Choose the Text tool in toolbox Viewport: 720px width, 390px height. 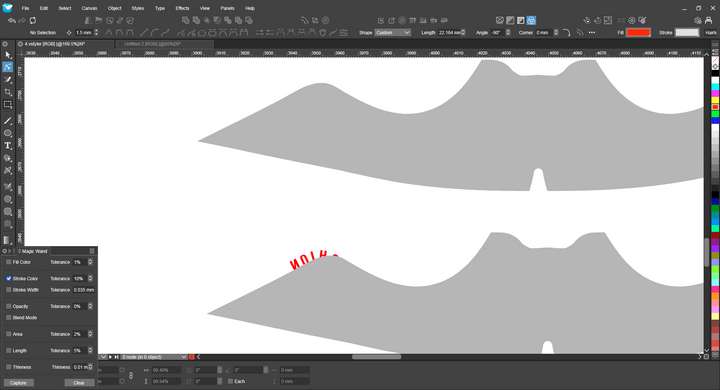[x=8, y=146]
